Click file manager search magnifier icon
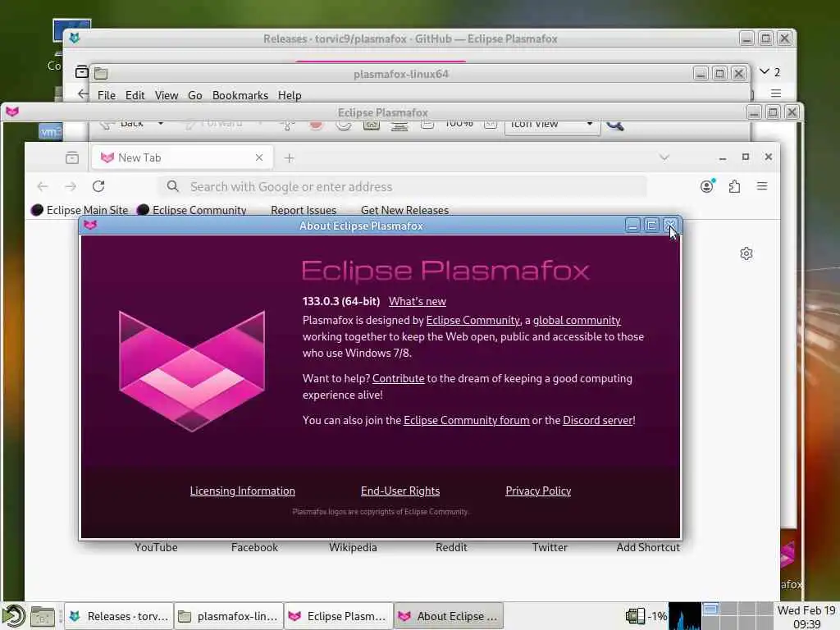 pyautogui.click(x=615, y=126)
